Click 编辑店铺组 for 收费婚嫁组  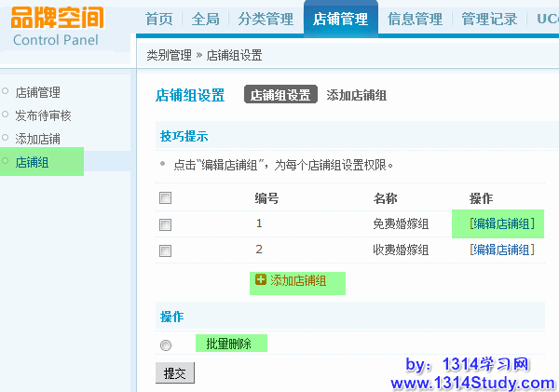point(502,250)
